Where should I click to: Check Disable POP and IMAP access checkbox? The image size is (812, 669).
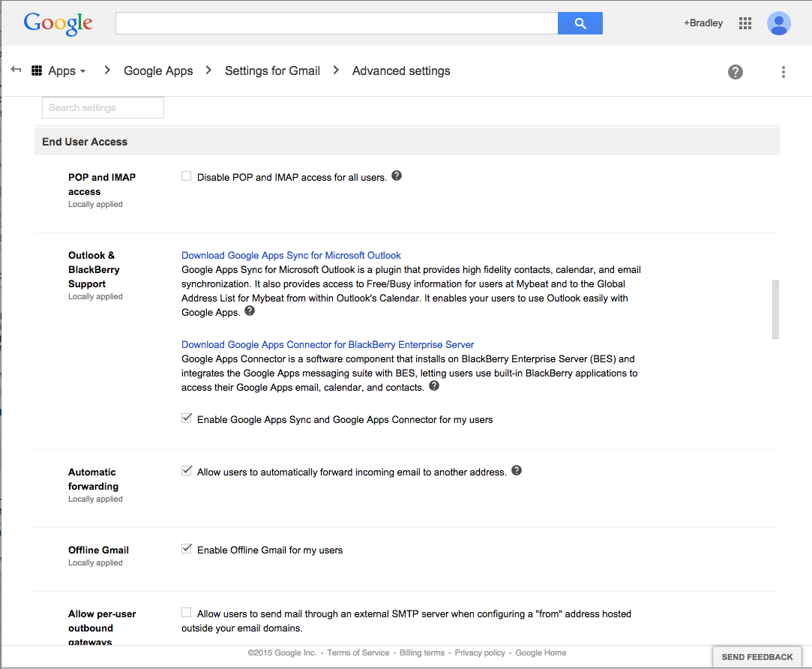pos(187,177)
